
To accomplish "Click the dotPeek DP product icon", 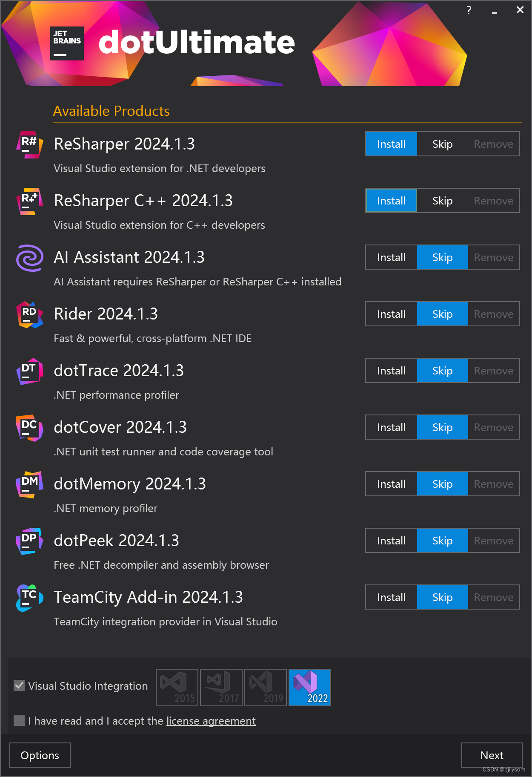I will point(30,541).
